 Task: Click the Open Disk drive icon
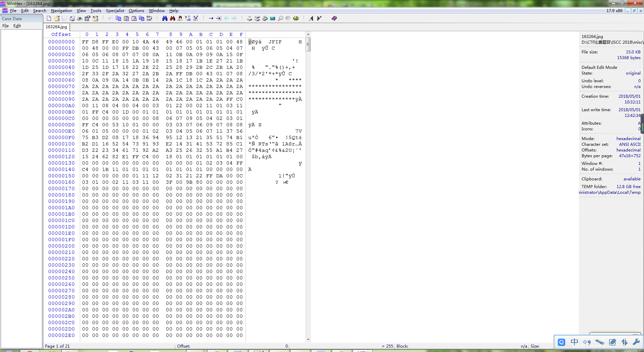click(250, 18)
